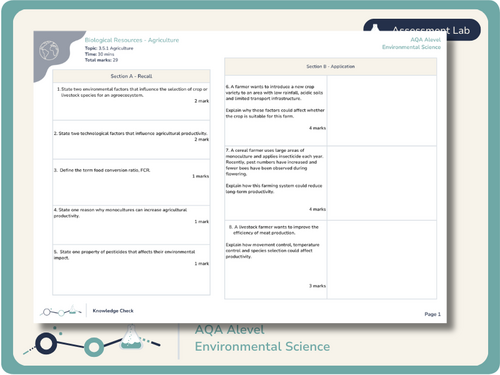Click question 5 about pesticide properties
Image resolution: width=500 pixels, height=375 pixels.
click(x=124, y=255)
